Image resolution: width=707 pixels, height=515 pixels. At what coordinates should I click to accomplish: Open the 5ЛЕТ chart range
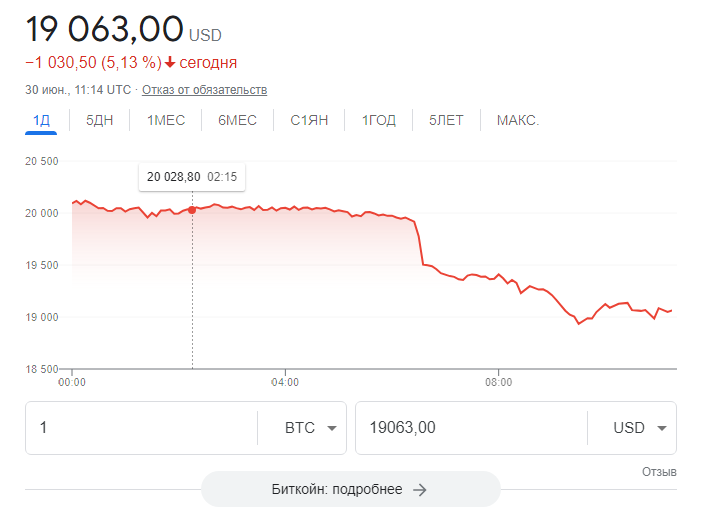pos(446,120)
